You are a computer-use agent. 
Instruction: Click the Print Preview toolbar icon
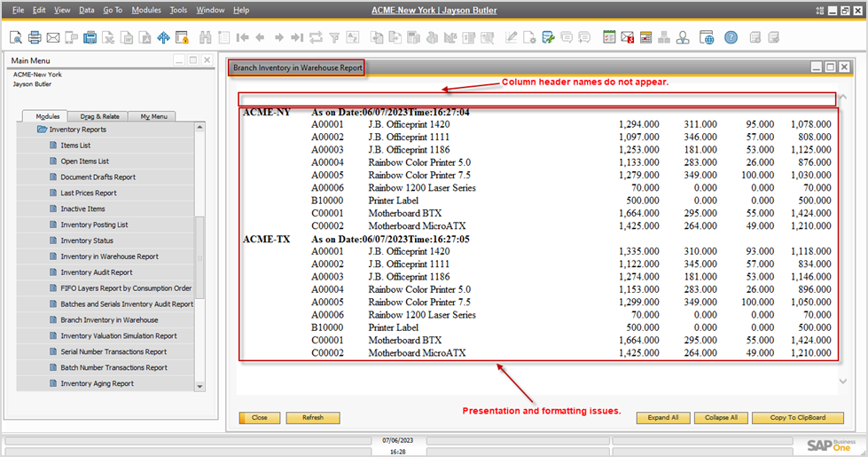16,37
